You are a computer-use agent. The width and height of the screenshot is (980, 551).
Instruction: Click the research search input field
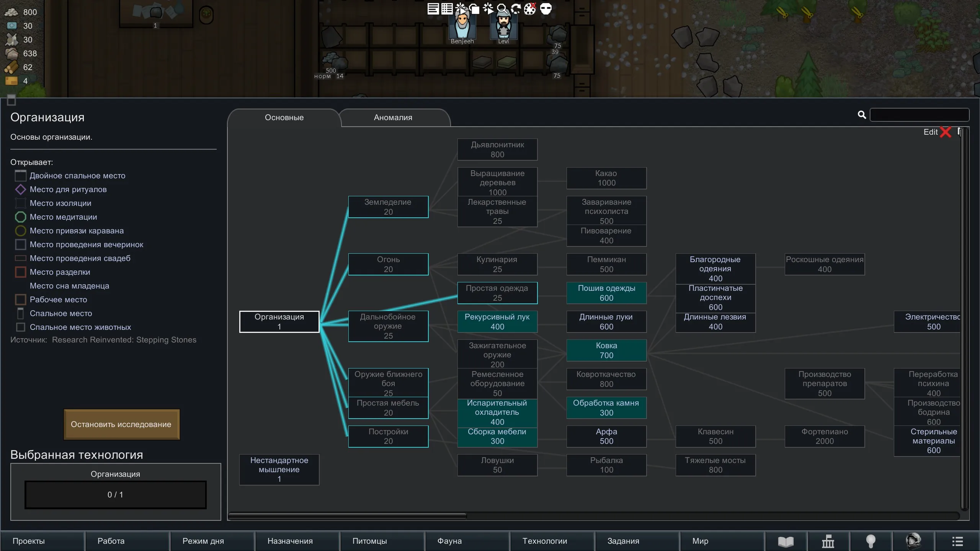(x=919, y=115)
